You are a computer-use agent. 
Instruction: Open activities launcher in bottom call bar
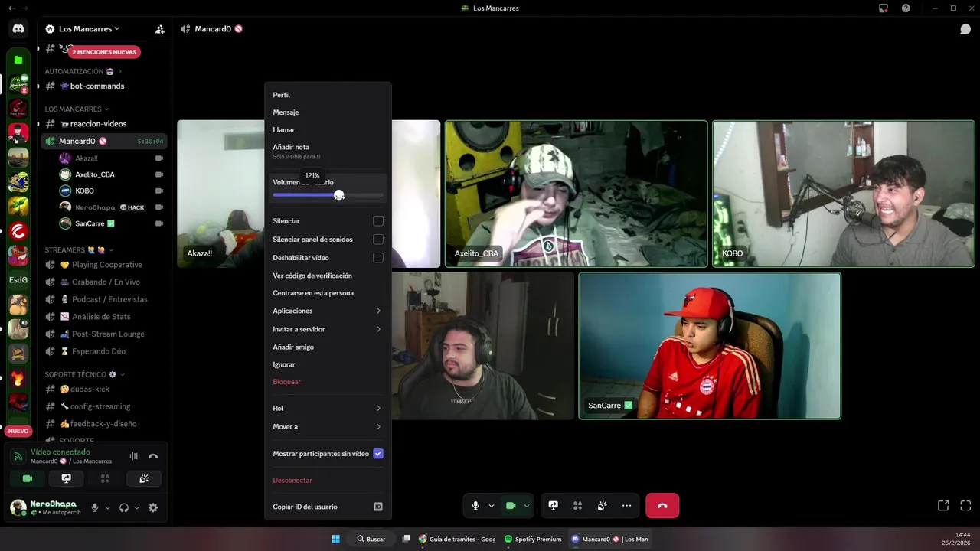click(x=578, y=506)
